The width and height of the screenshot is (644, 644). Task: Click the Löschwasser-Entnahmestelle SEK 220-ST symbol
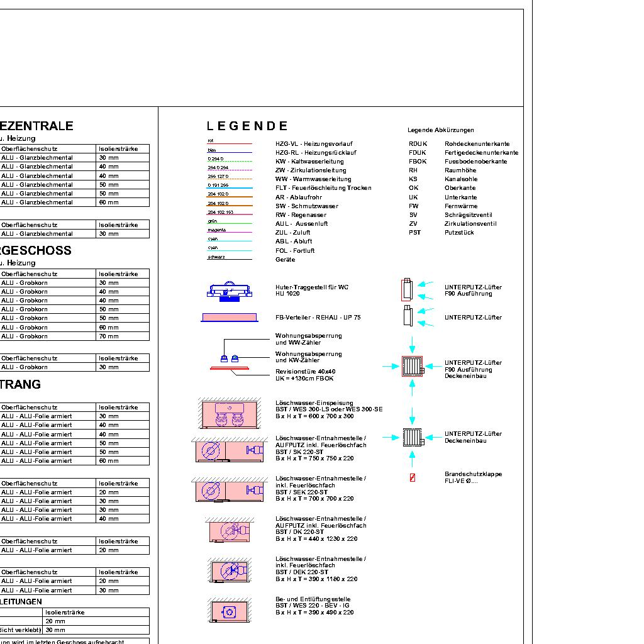[x=230, y=490]
